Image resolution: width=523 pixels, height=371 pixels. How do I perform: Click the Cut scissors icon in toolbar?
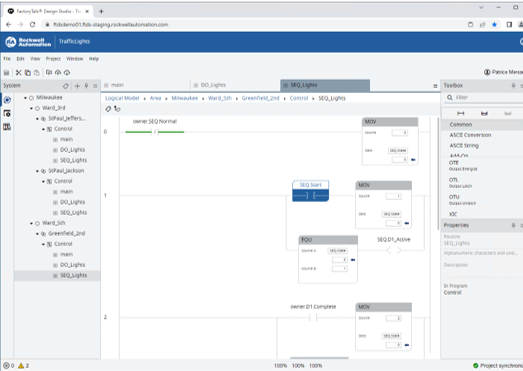click(x=18, y=72)
